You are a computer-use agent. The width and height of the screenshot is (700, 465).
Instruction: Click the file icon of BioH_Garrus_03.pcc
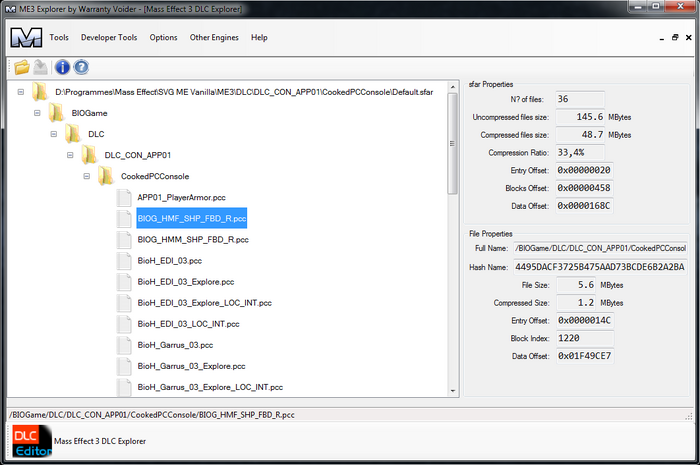[124, 345]
